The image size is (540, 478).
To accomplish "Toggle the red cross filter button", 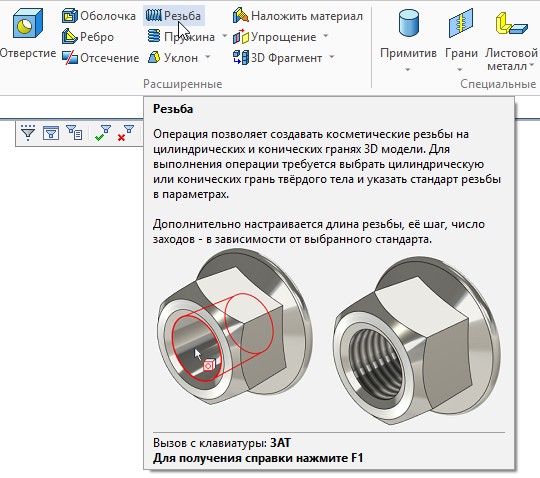I will [x=125, y=133].
